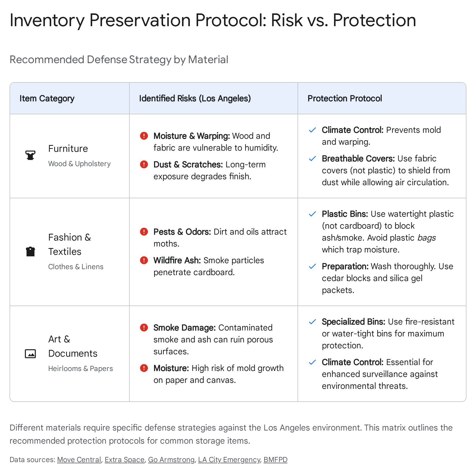This screenshot has height=474, width=476.
Task: Open the Move Central source link
Action: pyautogui.click(x=79, y=460)
